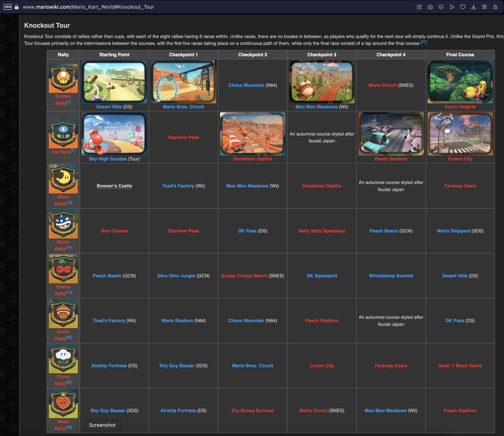The image size is (504, 436).
Task: Click the play/send arrow icon in toolbar
Action: pyautogui.click(x=452, y=7)
